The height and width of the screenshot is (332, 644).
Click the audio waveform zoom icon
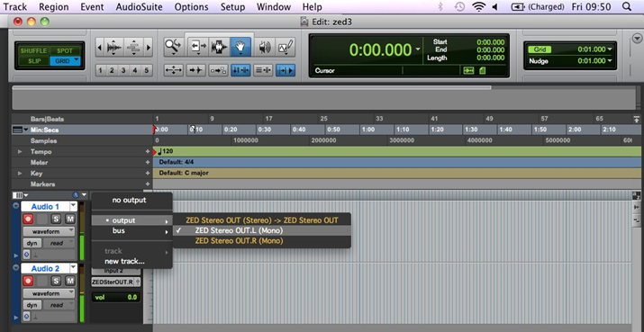[113, 48]
